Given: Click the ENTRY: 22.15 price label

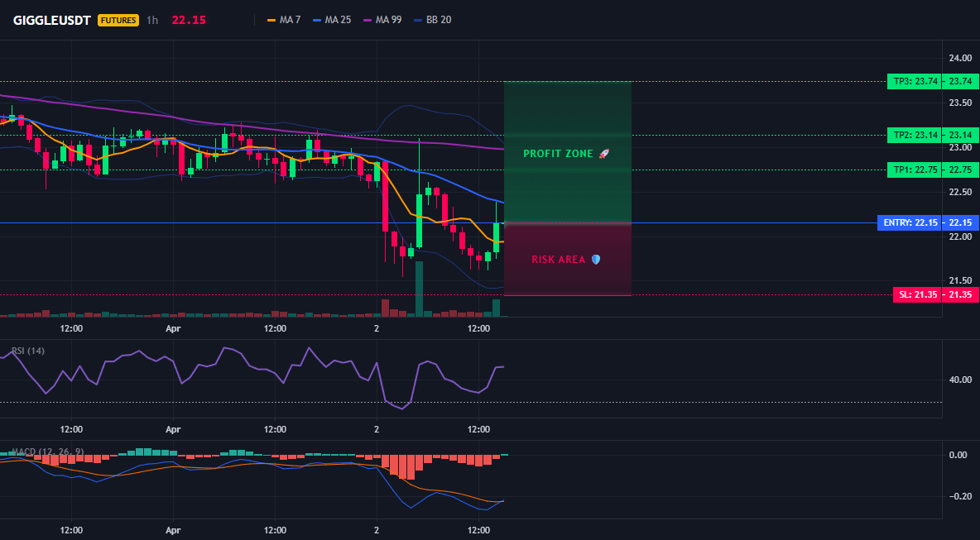Looking at the screenshot, I should pos(910,223).
